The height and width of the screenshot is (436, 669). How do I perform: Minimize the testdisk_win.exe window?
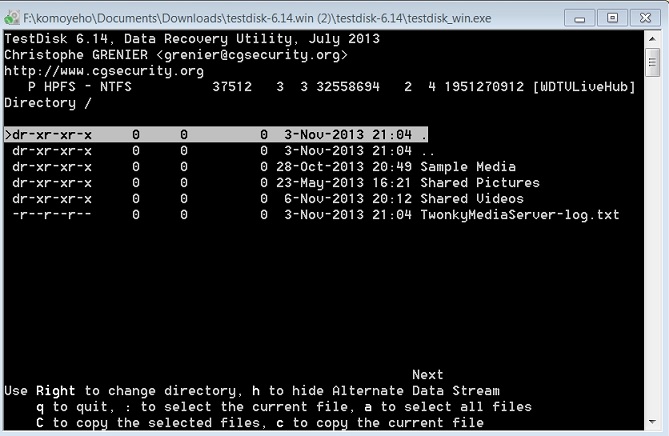coord(579,18)
